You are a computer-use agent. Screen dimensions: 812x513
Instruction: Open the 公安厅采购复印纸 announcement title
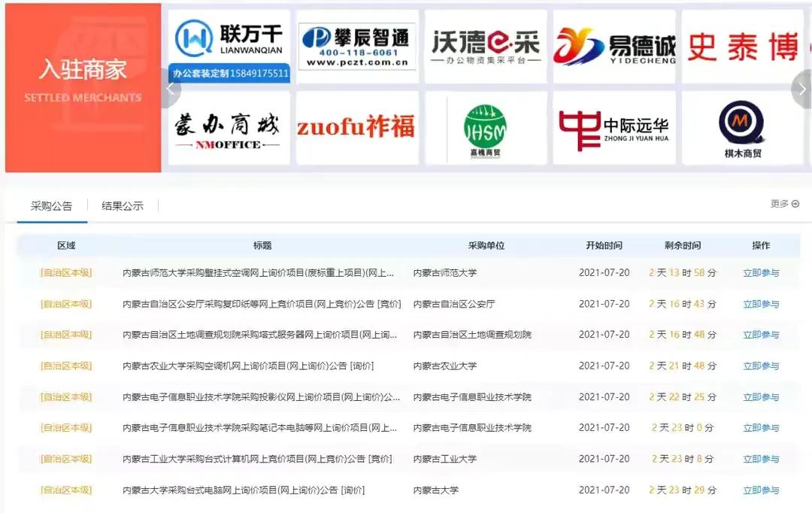(x=262, y=304)
